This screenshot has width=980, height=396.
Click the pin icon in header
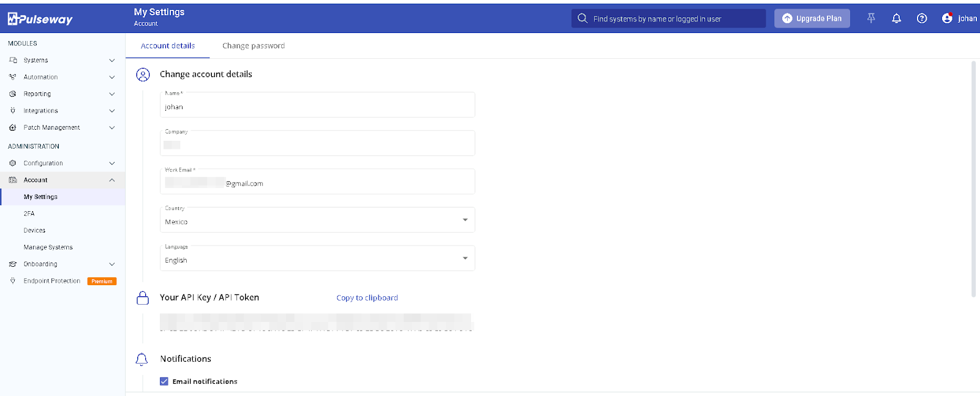871,18
